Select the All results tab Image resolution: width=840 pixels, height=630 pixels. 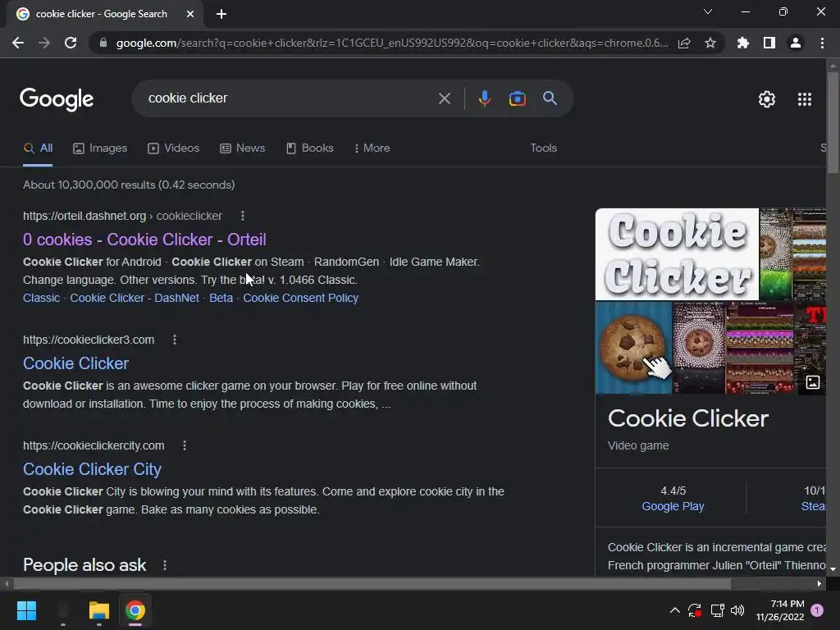[x=38, y=148]
